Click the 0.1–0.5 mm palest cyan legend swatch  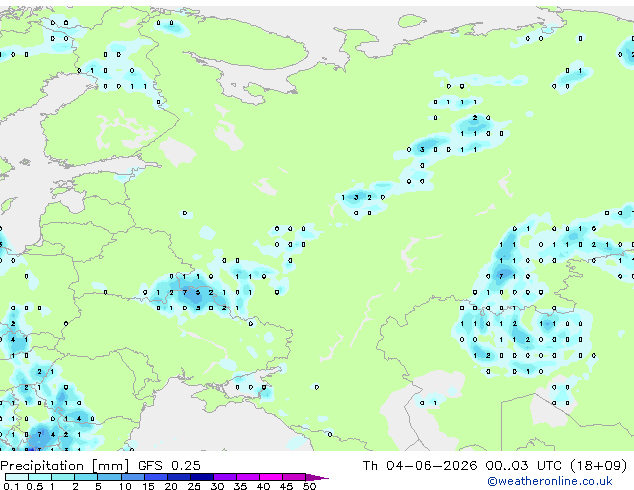(x=17, y=477)
